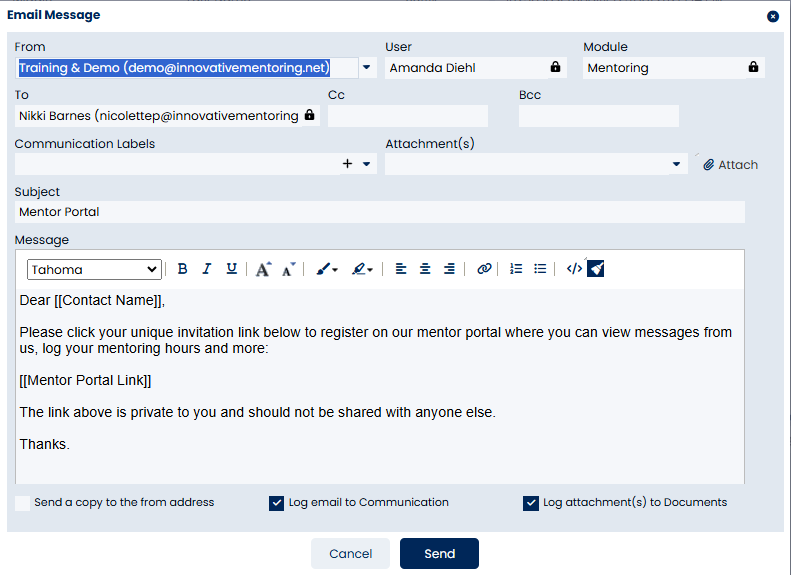Toggle bold formatting in the message toolbar

coord(183,269)
